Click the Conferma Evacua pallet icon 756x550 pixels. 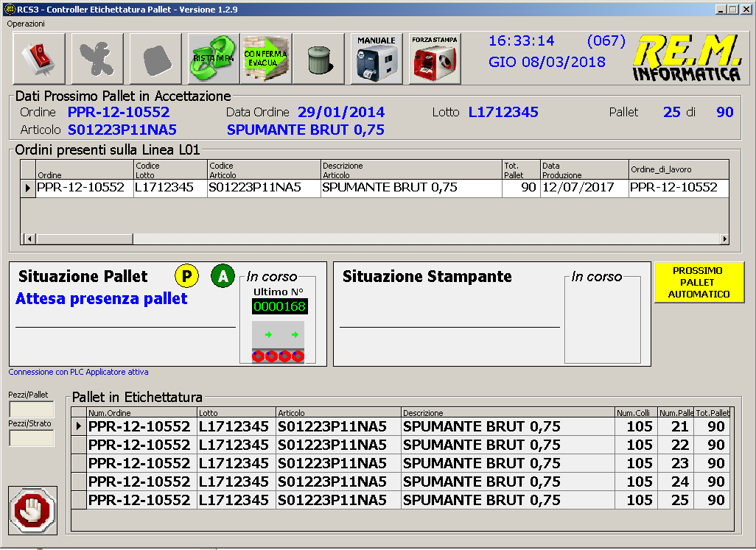click(266, 59)
